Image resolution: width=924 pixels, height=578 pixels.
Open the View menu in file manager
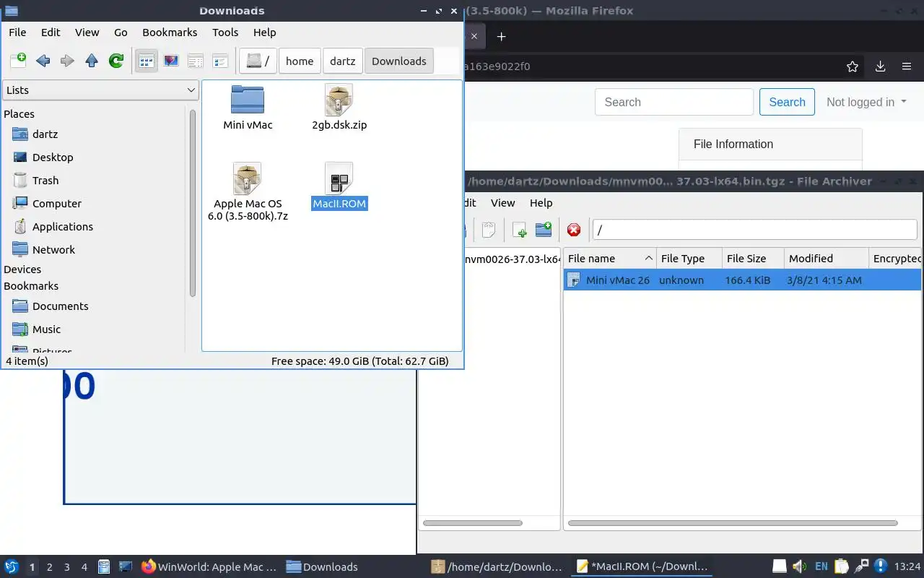tap(87, 32)
